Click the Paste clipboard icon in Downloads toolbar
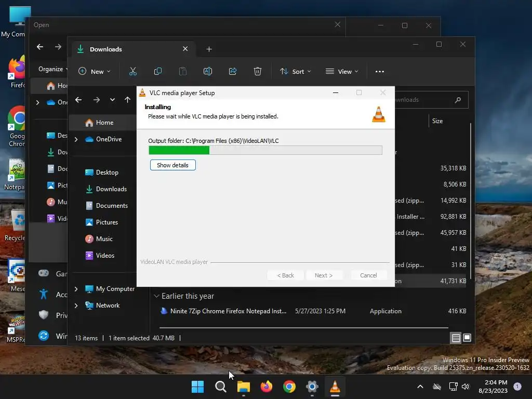 (182, 71)
